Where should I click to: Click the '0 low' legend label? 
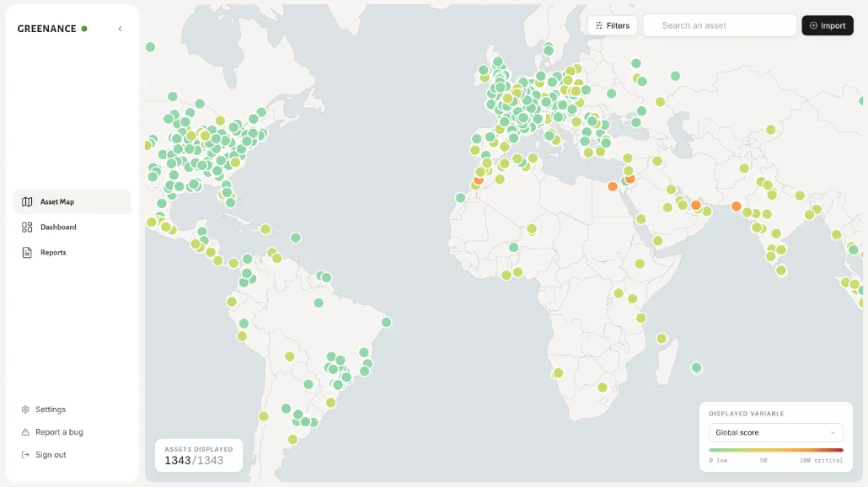pos(718,460)
